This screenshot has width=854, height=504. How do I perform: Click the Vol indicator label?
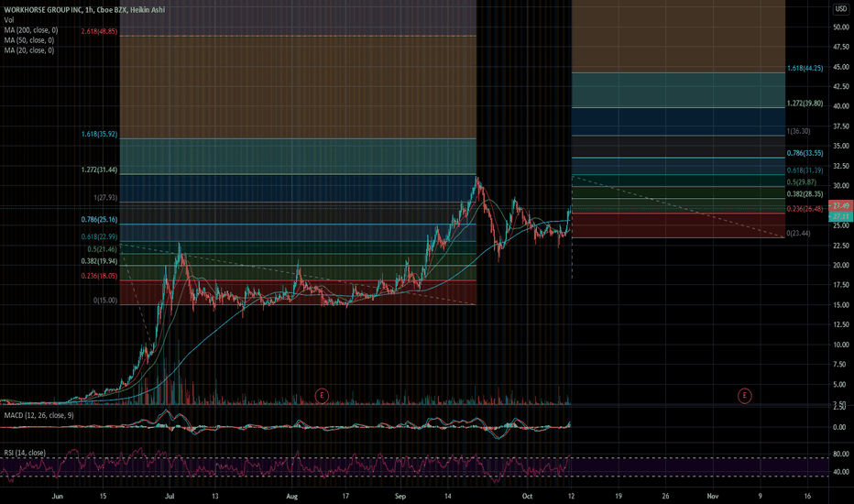9,20
